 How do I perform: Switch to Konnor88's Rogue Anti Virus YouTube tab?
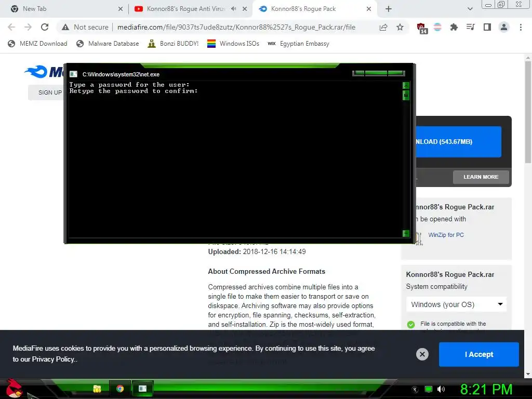[x=185, y=9]
